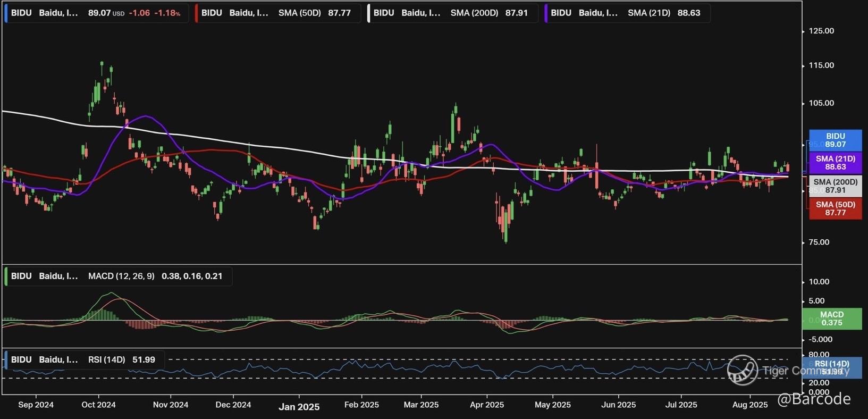Click the blue color bar of the RSI legend

pos(6,360)
